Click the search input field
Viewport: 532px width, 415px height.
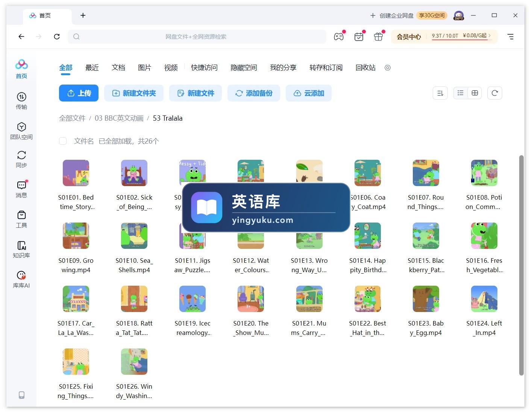(197, 36)
